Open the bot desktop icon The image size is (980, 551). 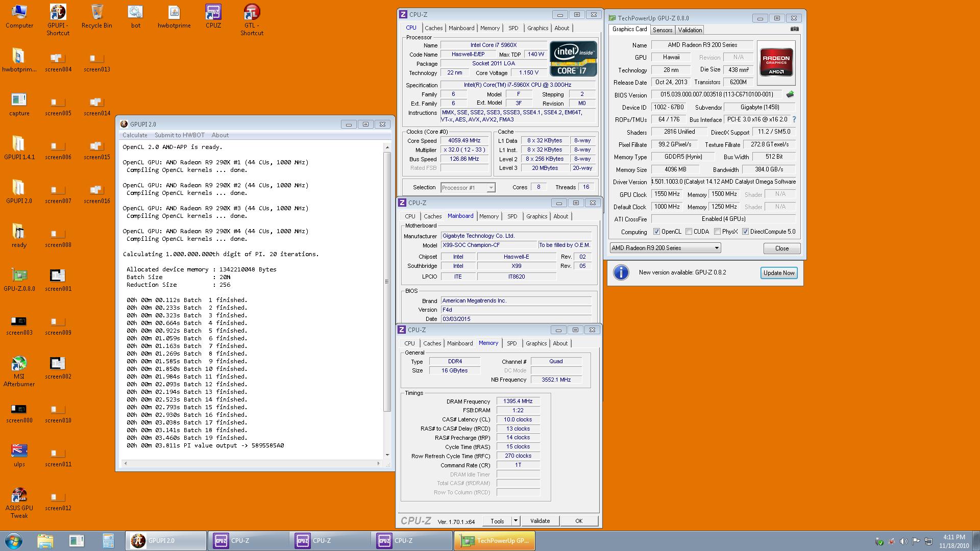pyautogui.click(x=135, y=16)
